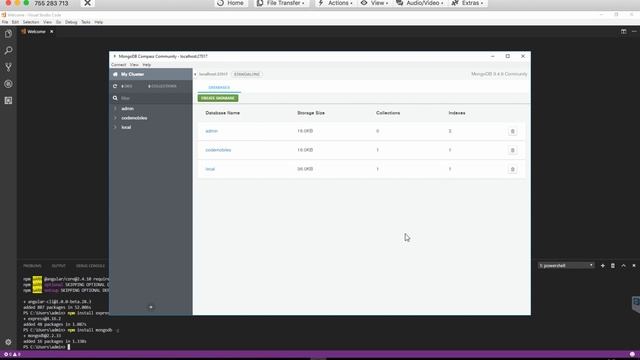Open VS Code Selection menu

[x=31, y=22]
